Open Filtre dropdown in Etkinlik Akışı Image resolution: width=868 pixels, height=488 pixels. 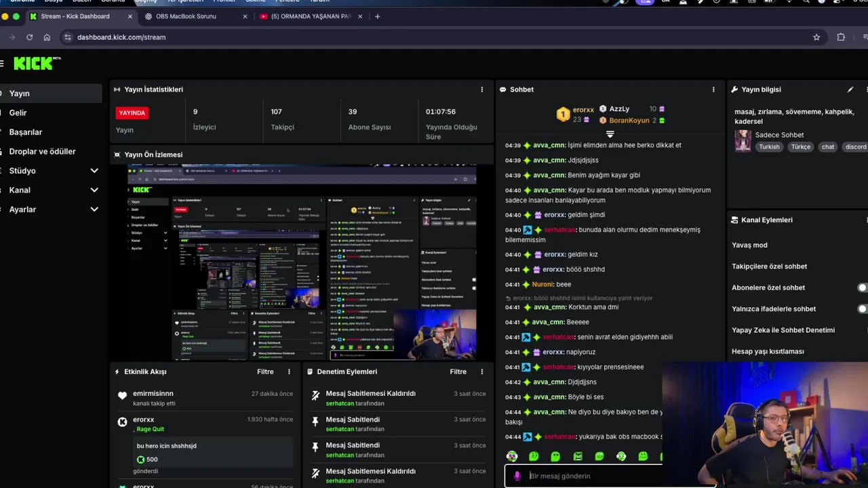[265, 371]
